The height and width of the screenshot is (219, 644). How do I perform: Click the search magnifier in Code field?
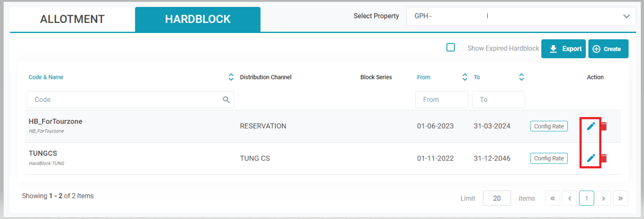pos(226,100)
